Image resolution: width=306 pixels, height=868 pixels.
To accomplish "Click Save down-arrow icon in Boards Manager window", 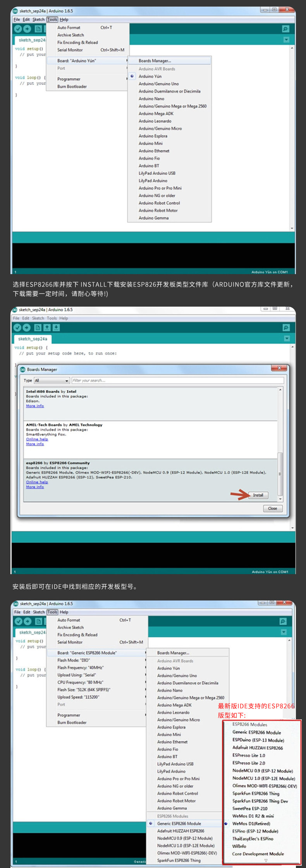I will pos(56,328).
